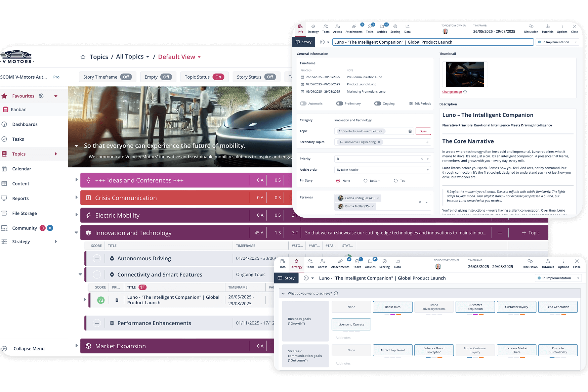
Task: Select Bottom pin story radio button
Action: pyautogui.click(x=366, y=181)
